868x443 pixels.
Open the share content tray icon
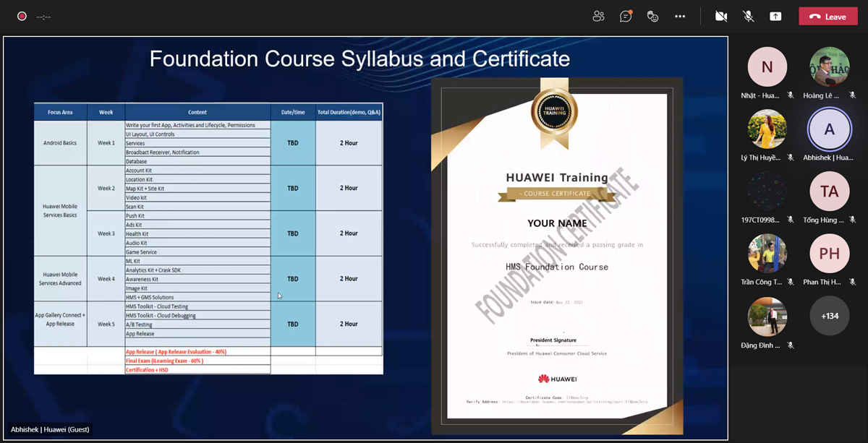click(x=775, y=16)
